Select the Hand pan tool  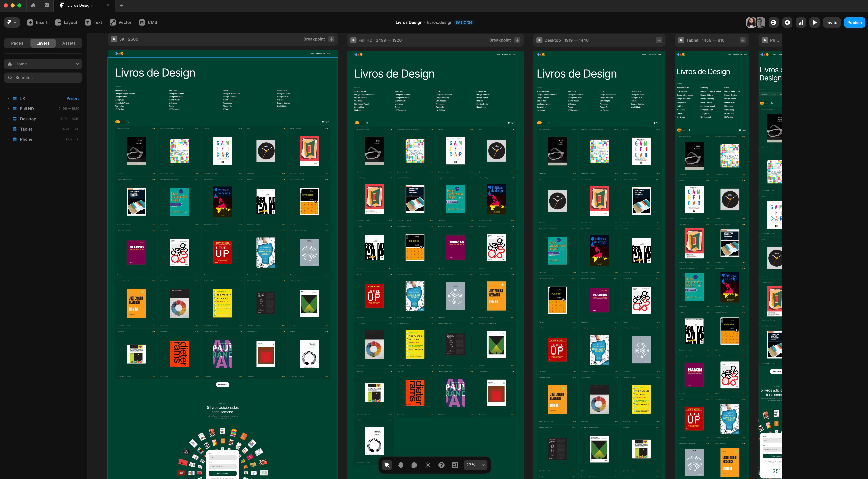(x=400, y=465)
